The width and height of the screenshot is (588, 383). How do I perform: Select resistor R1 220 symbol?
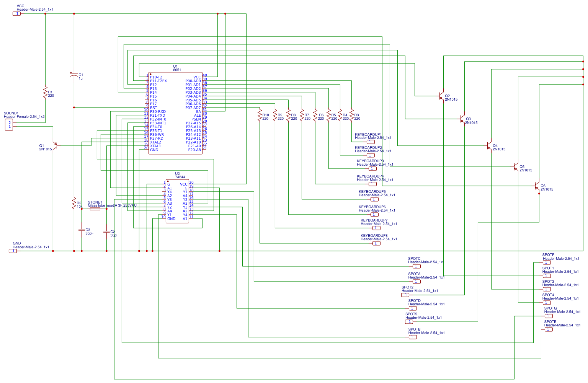click(45, 92)
